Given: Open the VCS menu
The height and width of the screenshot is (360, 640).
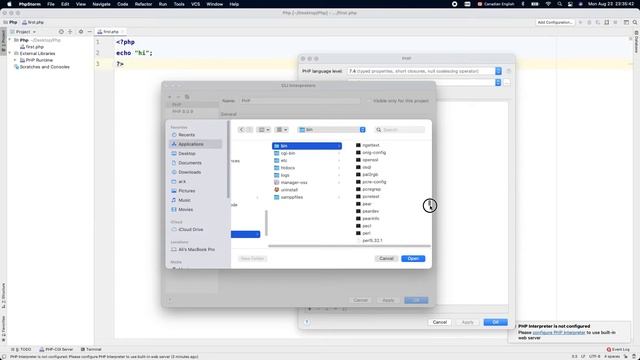Looking at the screenshot, I should pos(196,4).
